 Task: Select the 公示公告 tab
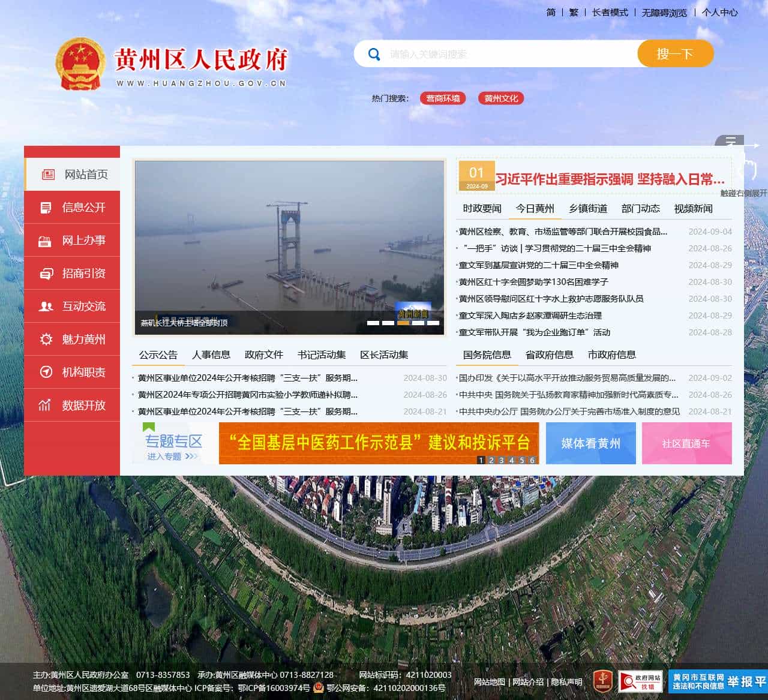[158, 355]
